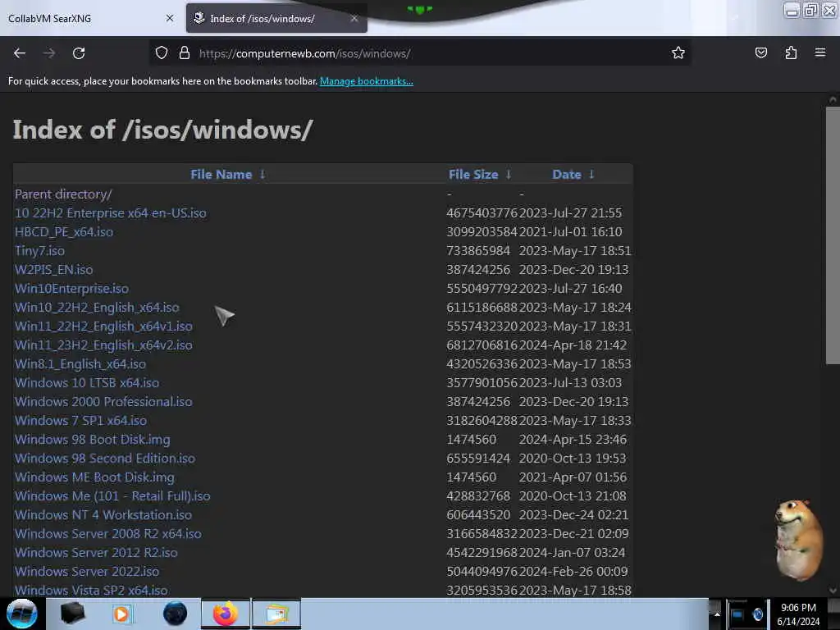Click the scrollbar up arrow
This screenshot has width=840, height=630.
pyautogui.click(x=833, y=99)
